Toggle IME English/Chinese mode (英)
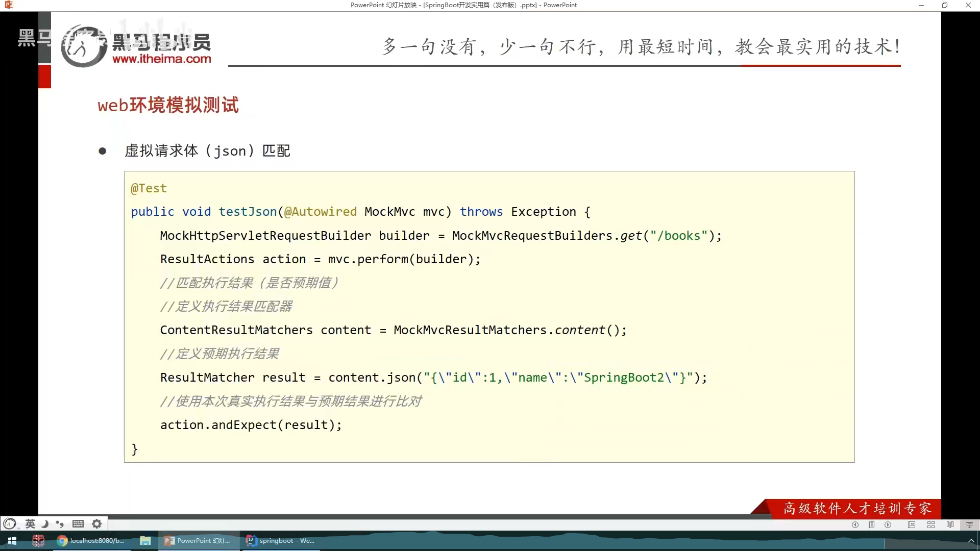Image resolution: width=980 pixels, height=551 pixels. 30,523
